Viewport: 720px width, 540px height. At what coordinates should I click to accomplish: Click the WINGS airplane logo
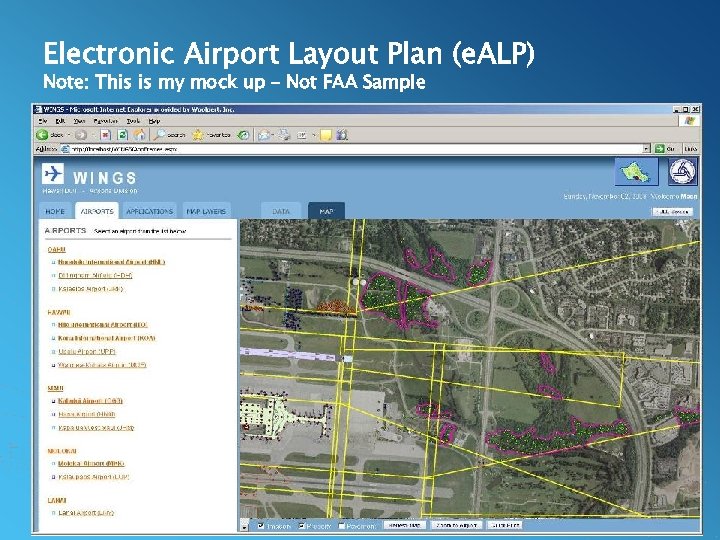tap(52, 174)
